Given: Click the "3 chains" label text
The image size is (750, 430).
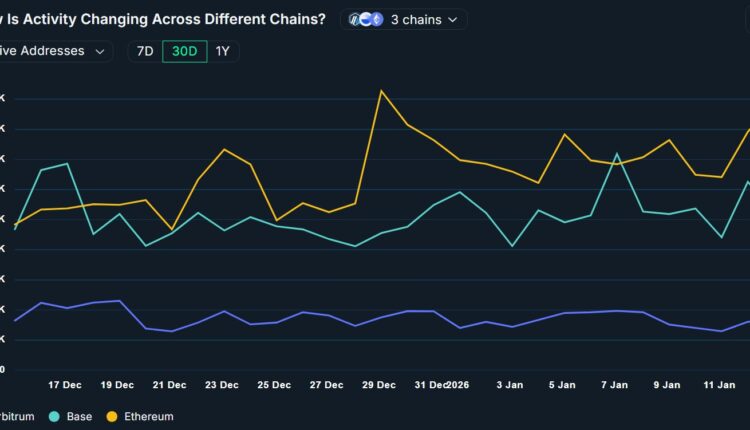Looking at the screenshot, I should coord(415,19).
